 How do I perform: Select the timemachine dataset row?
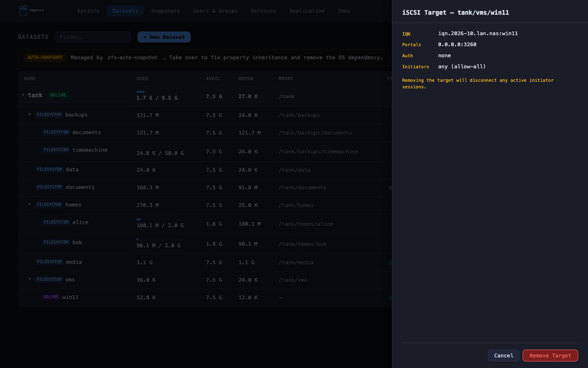[x=205, y=151]
